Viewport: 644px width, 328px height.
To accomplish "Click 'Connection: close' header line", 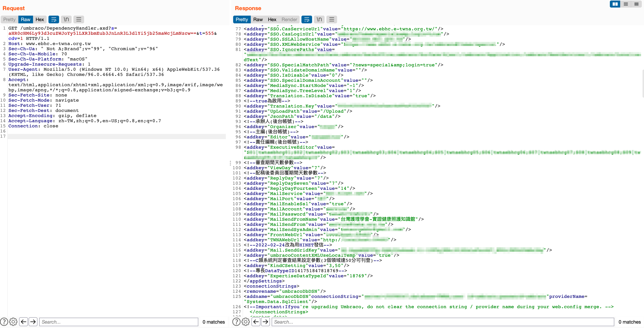I will point(33,126).
